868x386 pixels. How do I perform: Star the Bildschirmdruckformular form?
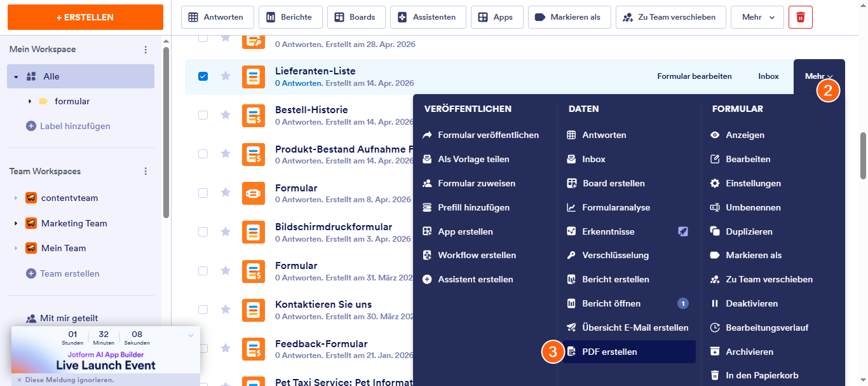225,231
